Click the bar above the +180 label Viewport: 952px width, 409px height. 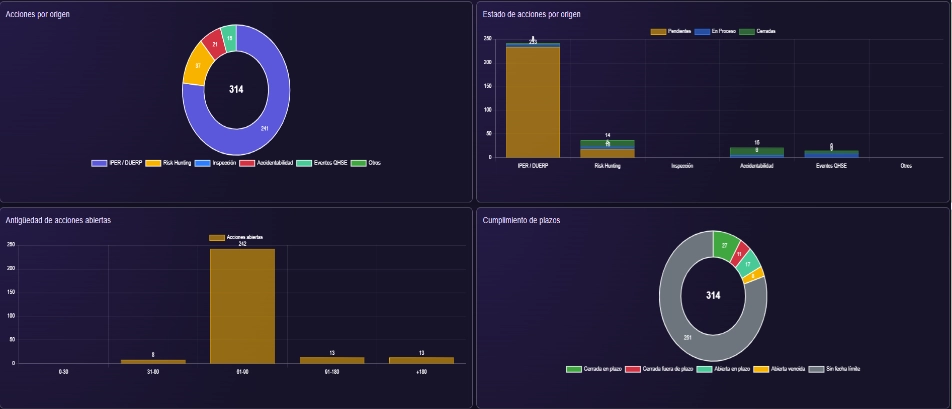(421, 360)
